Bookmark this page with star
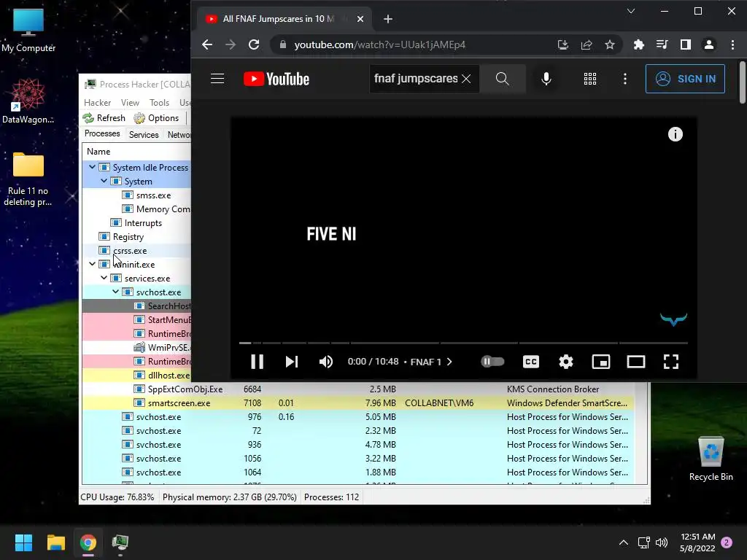Screen dimensions: 747x560 point(610,44)
